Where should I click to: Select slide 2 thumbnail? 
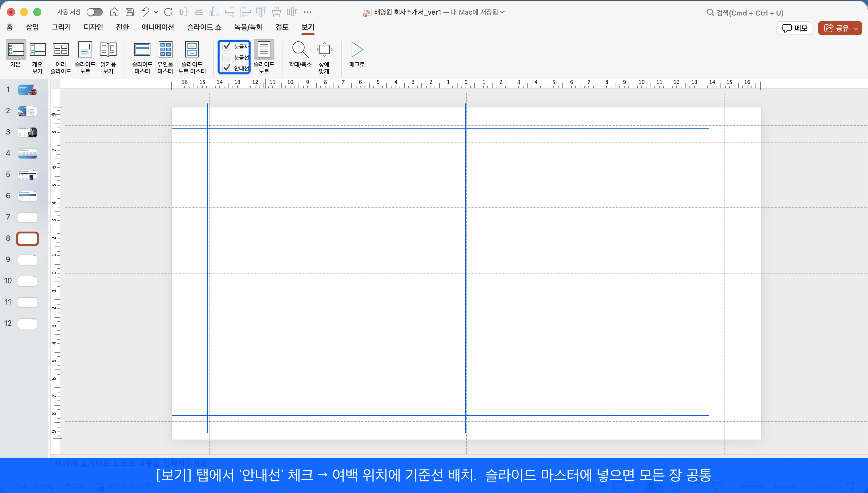tap(27, 111)
